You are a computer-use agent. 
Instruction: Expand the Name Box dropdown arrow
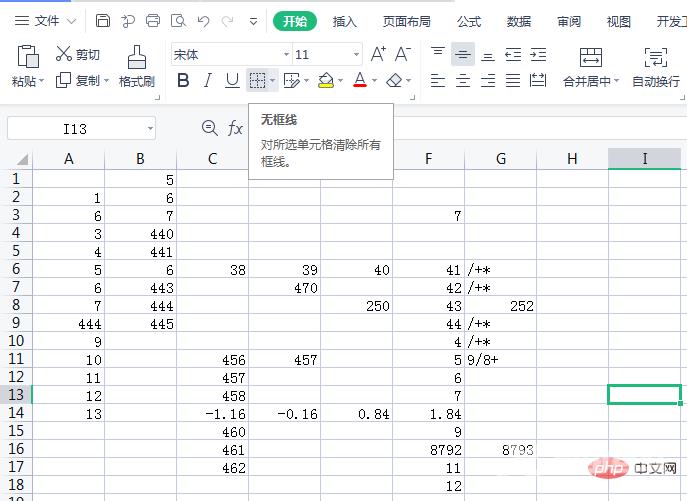[149, 128]
